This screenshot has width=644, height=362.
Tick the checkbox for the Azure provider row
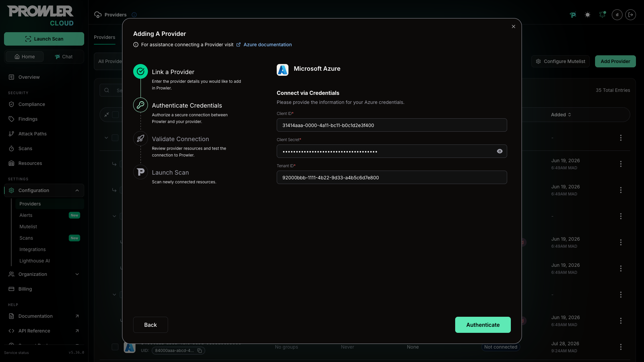[115, 347]
